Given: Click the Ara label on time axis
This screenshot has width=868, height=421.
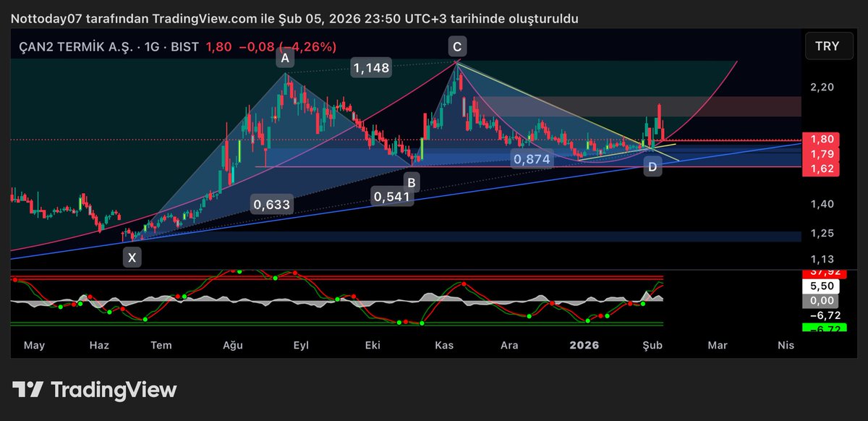Looking at the screenshot, I should coord(510,346).
